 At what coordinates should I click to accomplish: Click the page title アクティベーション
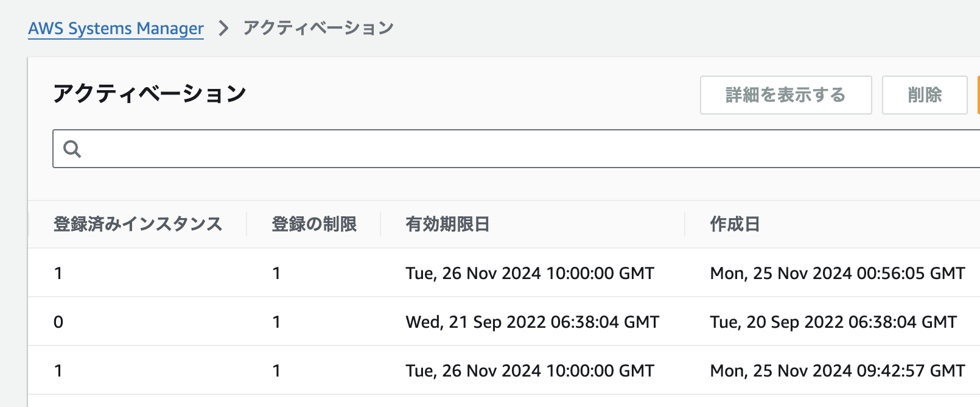pyautogui.click(x=151, y=93)
